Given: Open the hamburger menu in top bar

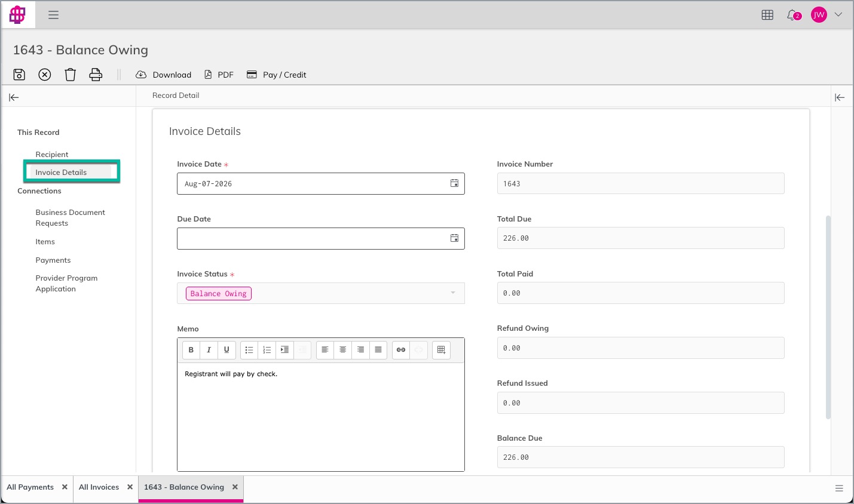Looking at the screenshot, I should 54,15.
